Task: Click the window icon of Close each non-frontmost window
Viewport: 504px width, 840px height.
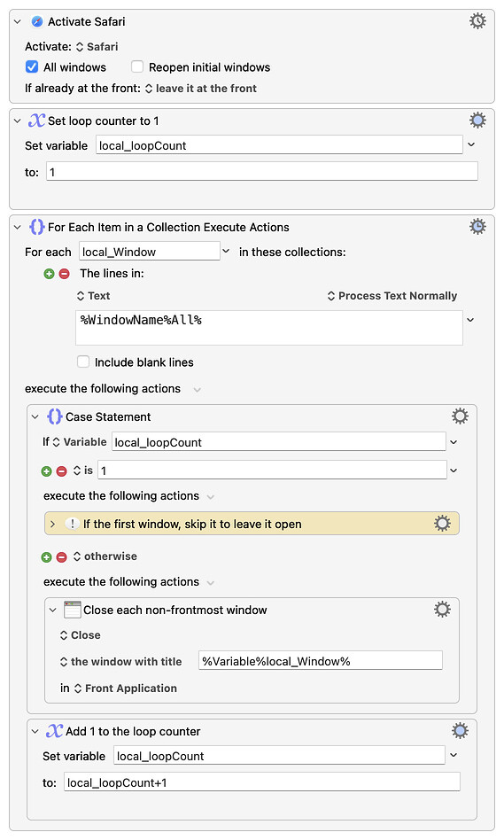Action: point(72,610)
